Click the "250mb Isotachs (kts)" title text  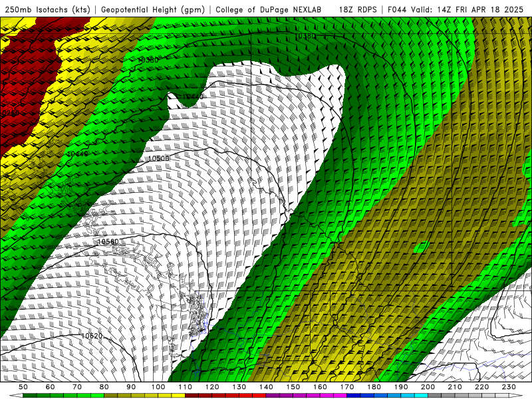click(48, 9)
